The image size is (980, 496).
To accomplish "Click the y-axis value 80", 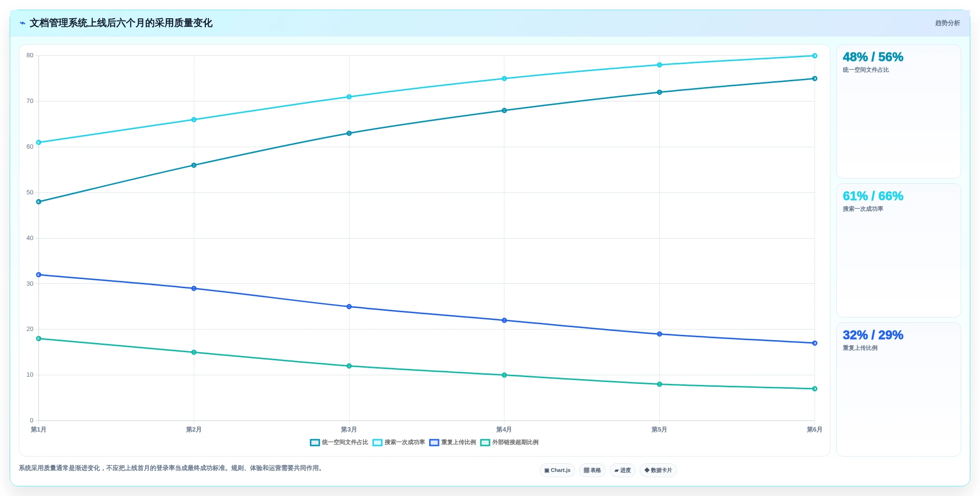I will click(30, 55).
